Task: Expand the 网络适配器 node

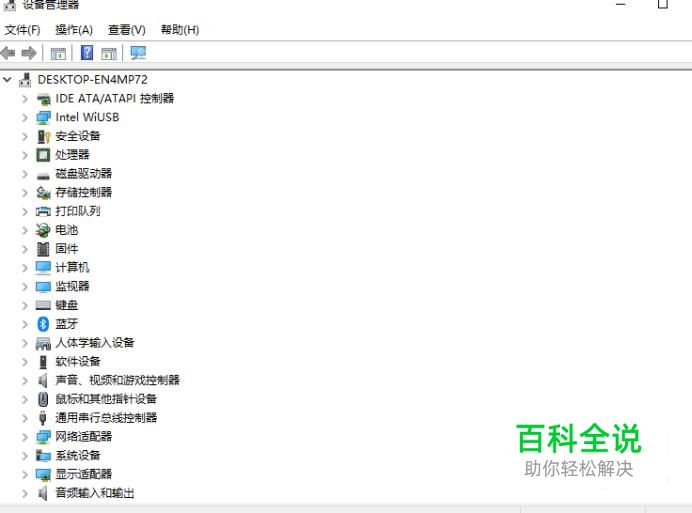Action: pyautogui.click(x=25, y=437)
